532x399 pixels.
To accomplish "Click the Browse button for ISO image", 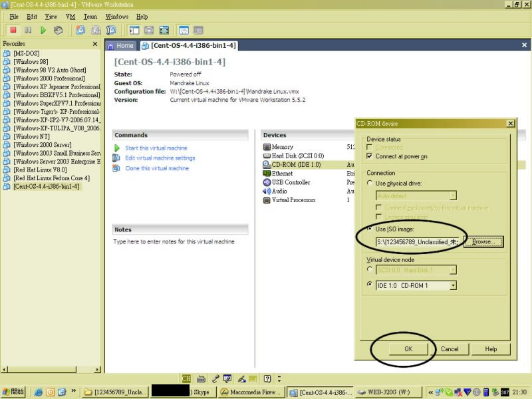I will click(483, 242).
